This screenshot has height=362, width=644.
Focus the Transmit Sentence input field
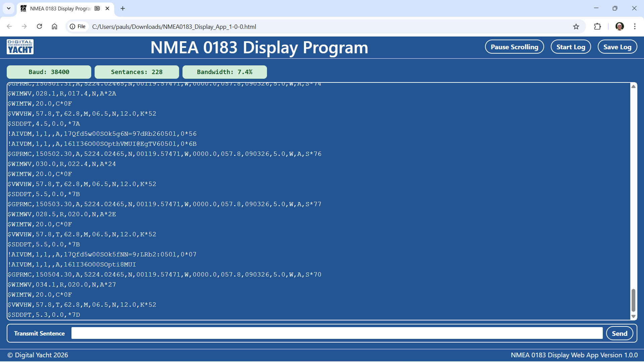click(x=337, y=334)
